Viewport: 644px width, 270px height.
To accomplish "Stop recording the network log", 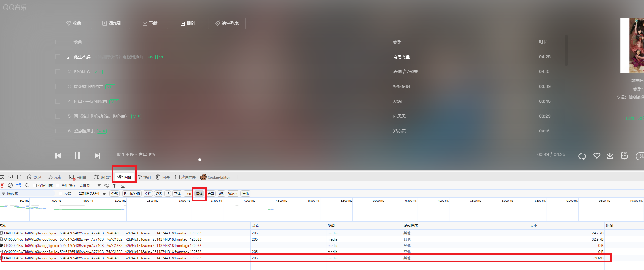I will [x=2, y=185].
